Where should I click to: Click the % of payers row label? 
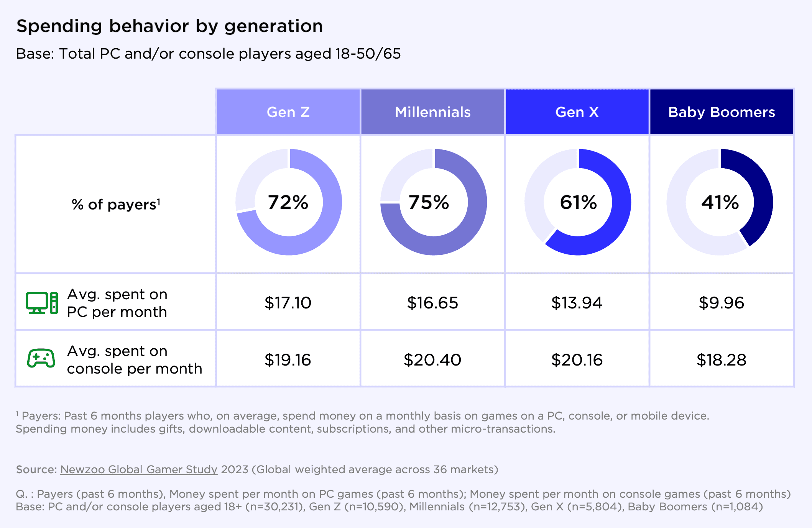116,204
